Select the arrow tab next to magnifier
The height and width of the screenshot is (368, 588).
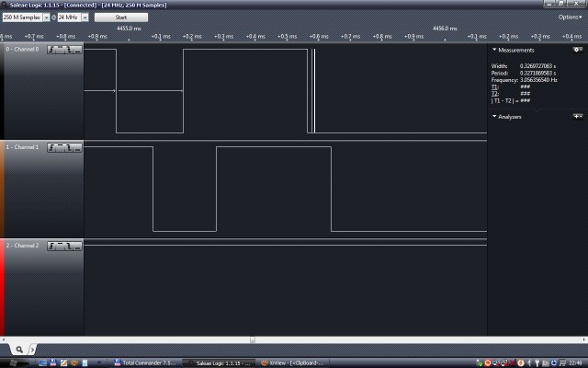click(32, 350)
